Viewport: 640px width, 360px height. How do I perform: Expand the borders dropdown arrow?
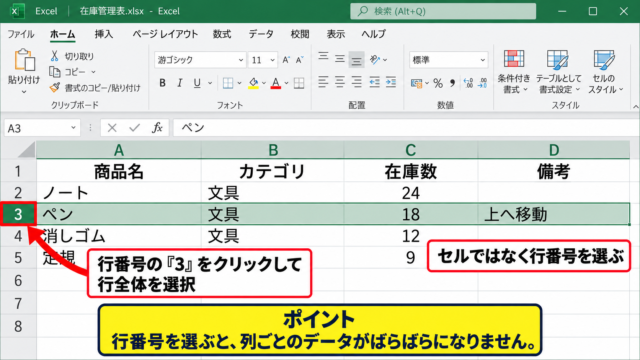239,83
